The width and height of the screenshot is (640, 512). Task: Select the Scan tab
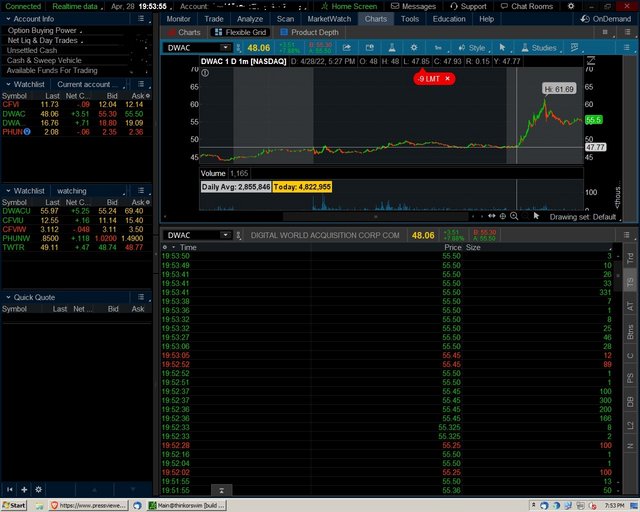coord(285,19)
